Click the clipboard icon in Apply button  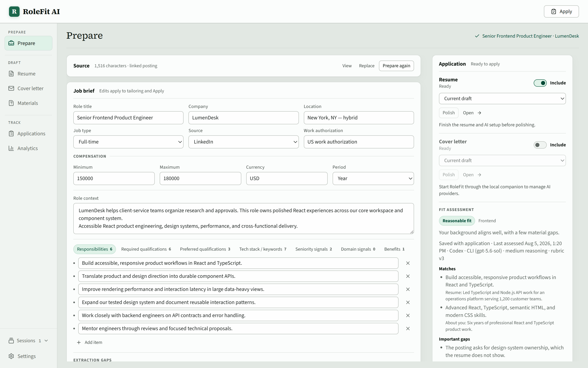point(553,11)
